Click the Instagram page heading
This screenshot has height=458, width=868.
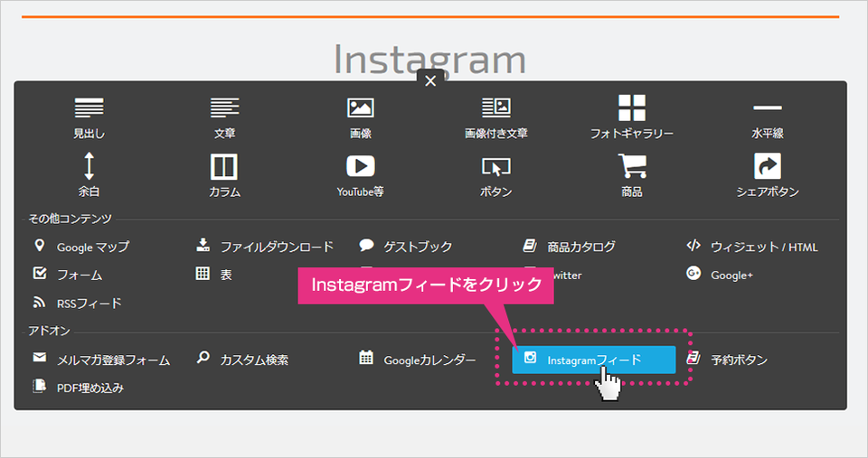429,60
